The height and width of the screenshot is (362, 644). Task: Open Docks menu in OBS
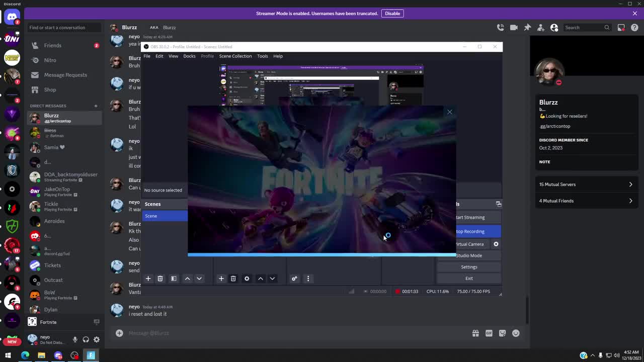189,56
